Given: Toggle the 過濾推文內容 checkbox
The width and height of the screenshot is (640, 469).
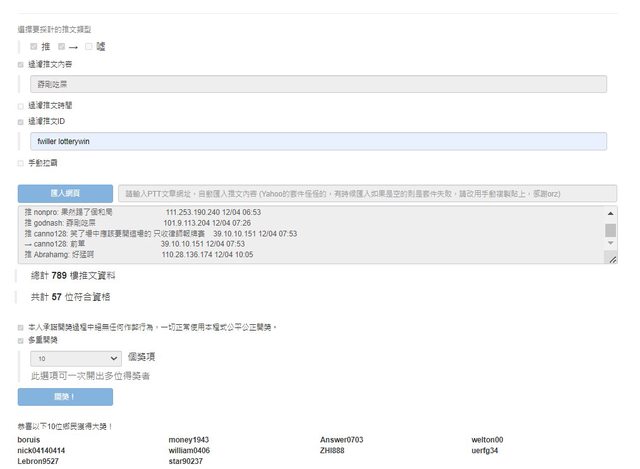Looking at the screenshot, I should pyautogui.click(x=21, y=65).
